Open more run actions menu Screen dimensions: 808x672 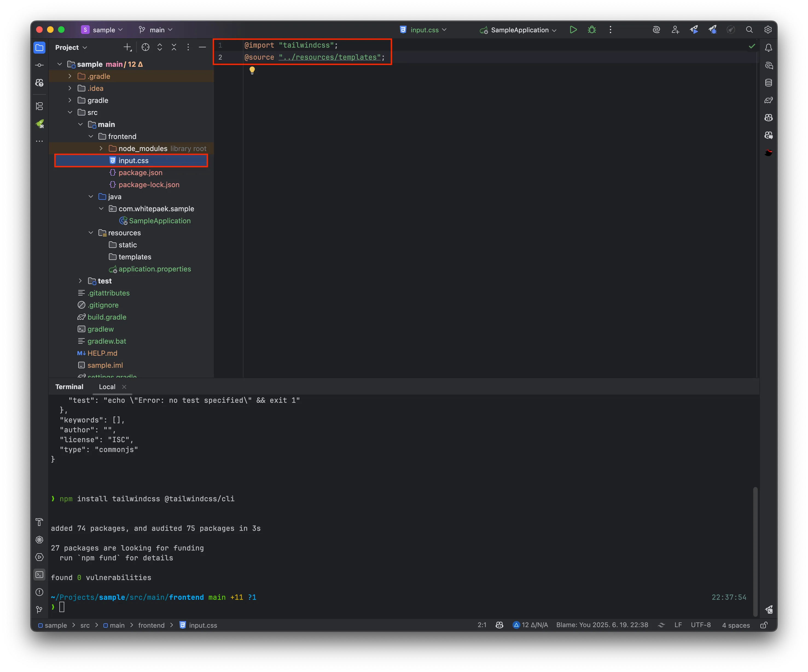tap(610, 30)
